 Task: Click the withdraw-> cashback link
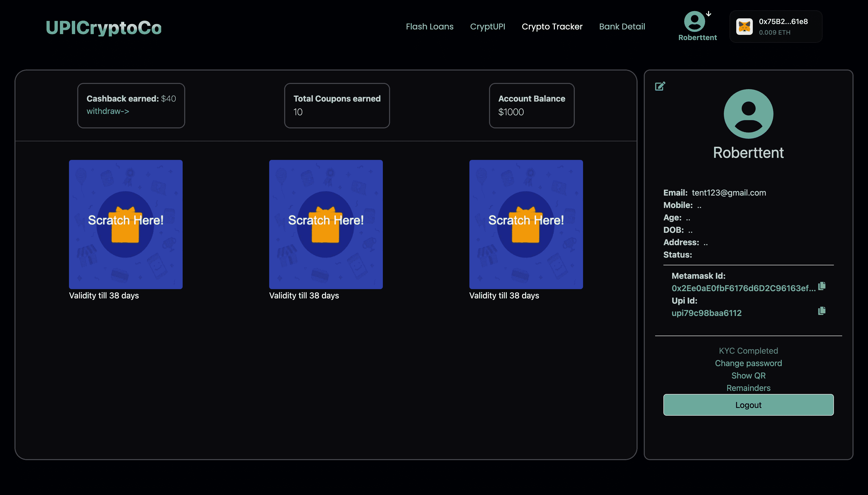point(108,111)
